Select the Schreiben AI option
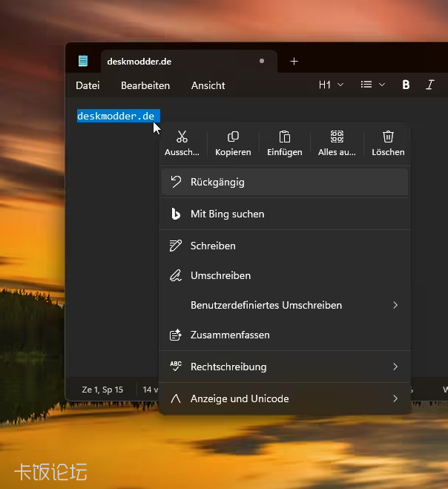 tap(285, 246)
